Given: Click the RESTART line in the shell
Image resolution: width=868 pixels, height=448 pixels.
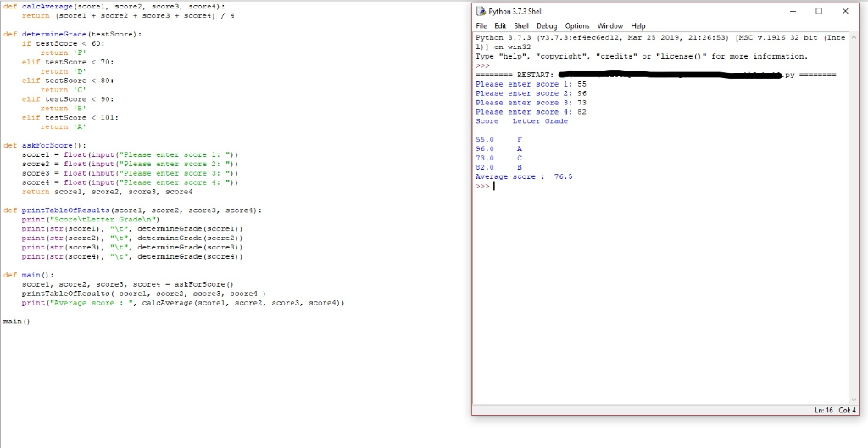Looking at the screenshot, I should point(656,75).
